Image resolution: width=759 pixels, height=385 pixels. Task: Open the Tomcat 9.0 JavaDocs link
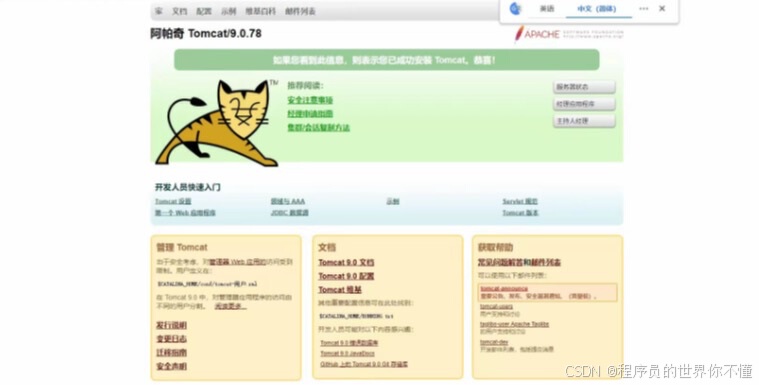pos(348,354)
